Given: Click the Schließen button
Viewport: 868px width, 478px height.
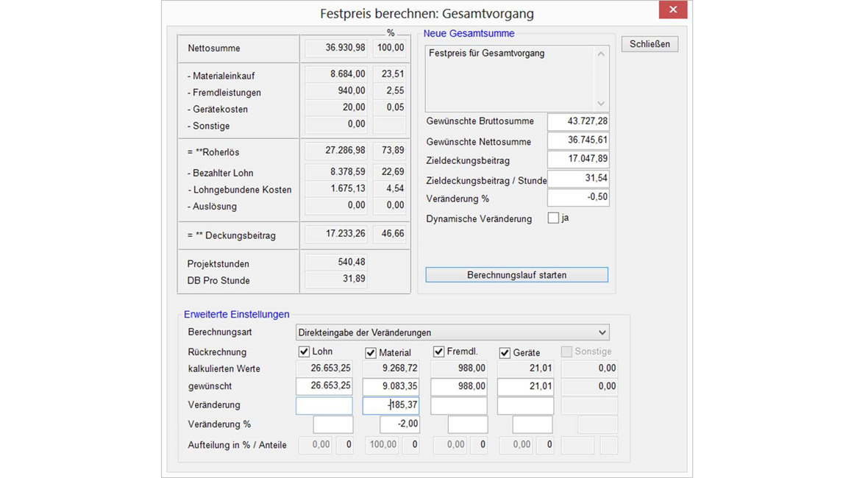Looking at the screenshot, I should 650,44.
